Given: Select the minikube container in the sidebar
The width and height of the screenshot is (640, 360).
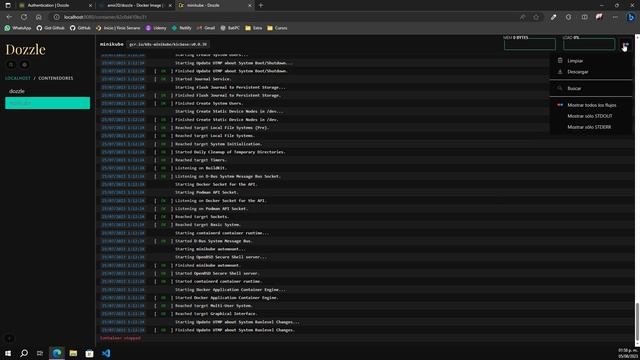Looking at the screenshot, I should pyautogui.click(x=47, y=103).
